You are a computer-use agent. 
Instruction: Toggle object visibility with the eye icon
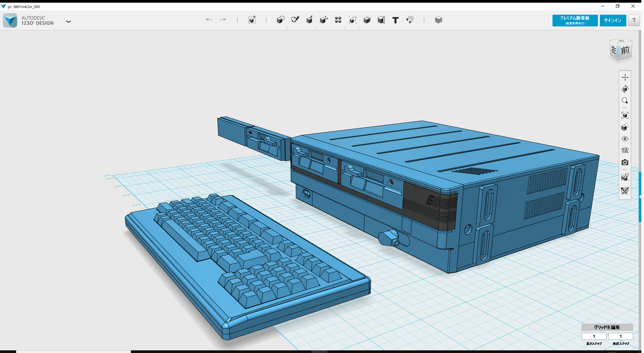click(x=625, y=139)
